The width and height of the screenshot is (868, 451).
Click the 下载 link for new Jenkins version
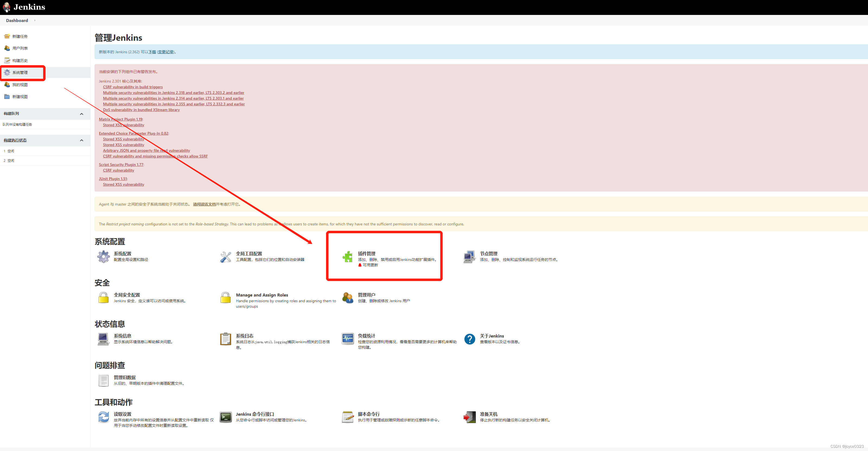click(152, 52)
